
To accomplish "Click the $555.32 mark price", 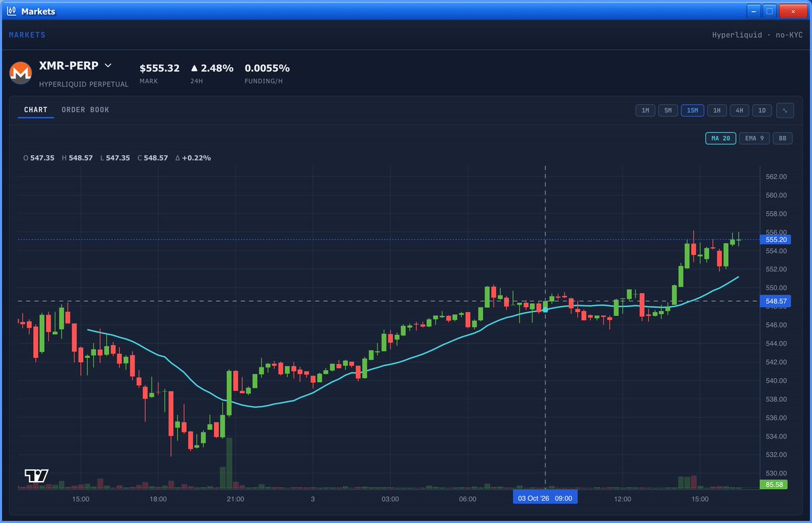I will point(160,68).
